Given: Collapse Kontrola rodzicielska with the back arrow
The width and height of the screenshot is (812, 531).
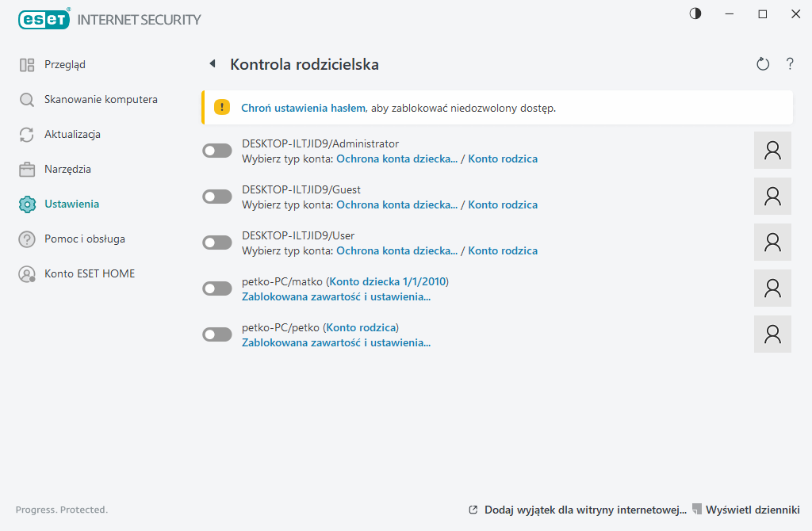Looking at the screenshot, I should point(213,63).
